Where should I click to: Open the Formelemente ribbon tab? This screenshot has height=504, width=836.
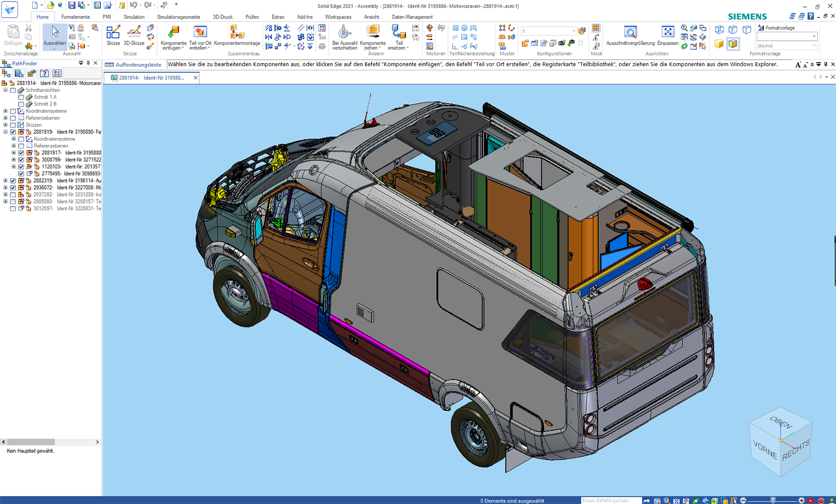[x=75, y=17]
